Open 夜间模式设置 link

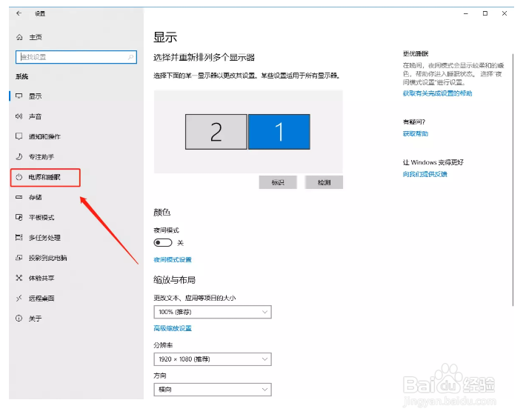(173, 259)
